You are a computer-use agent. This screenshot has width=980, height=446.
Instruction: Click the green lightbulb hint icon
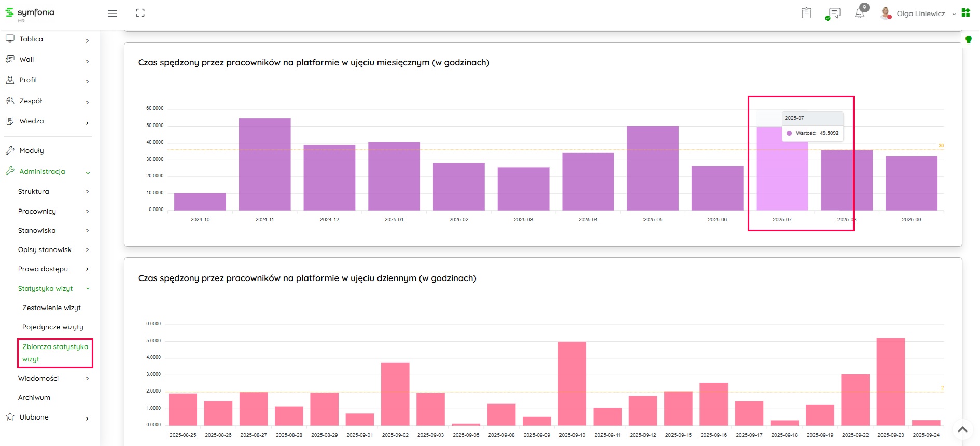click(968, 39)
